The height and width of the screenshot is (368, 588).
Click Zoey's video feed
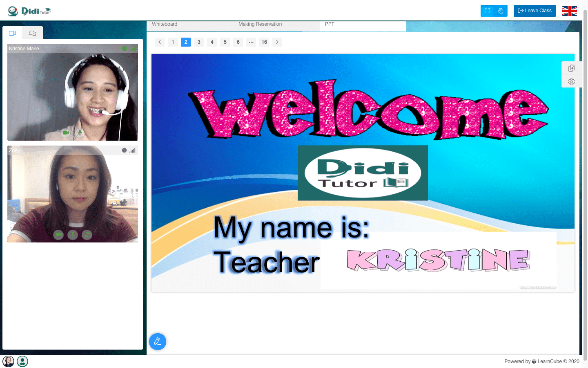(x=73, y=194)
